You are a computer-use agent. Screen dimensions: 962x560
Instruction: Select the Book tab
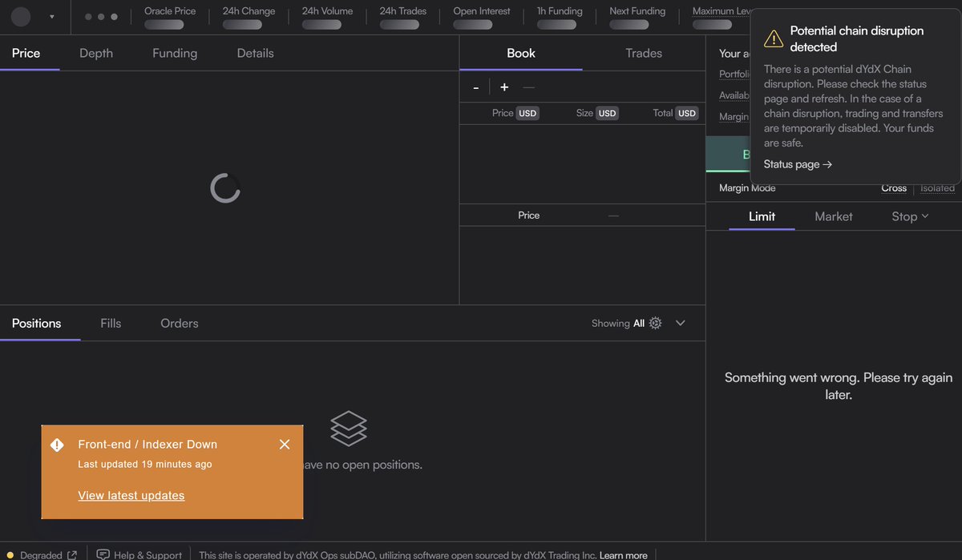(x=521, y=53)
